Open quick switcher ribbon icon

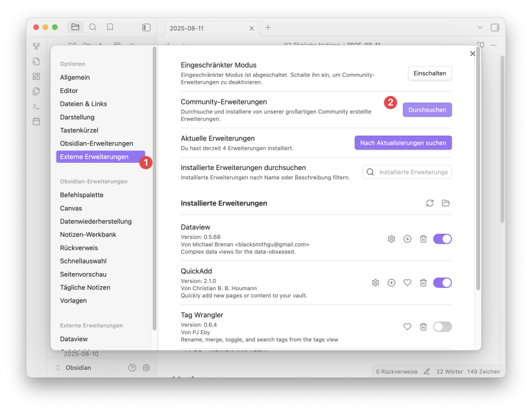36,62
